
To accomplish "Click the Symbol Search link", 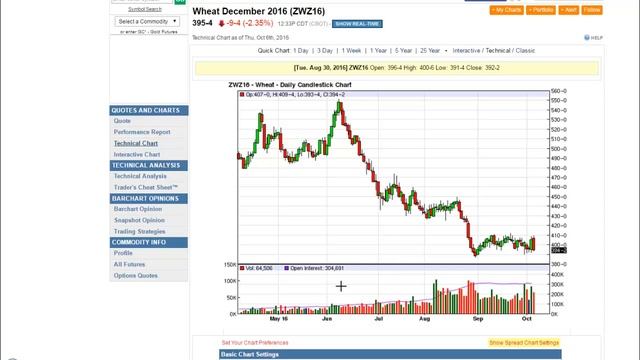I will [x=145, y=9].
